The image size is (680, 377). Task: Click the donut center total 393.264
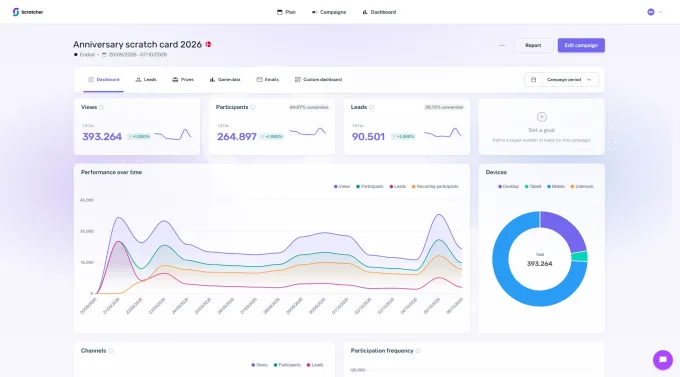(539, 264)
